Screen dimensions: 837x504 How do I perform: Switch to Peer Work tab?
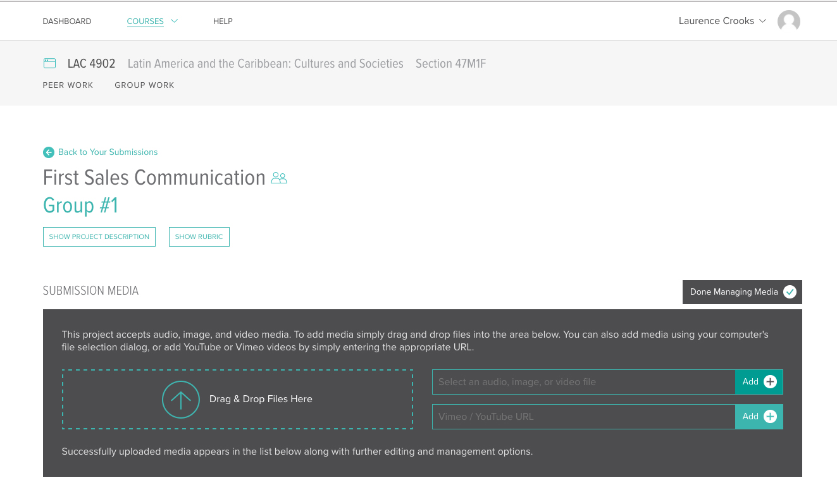click(x=68, y=85)
